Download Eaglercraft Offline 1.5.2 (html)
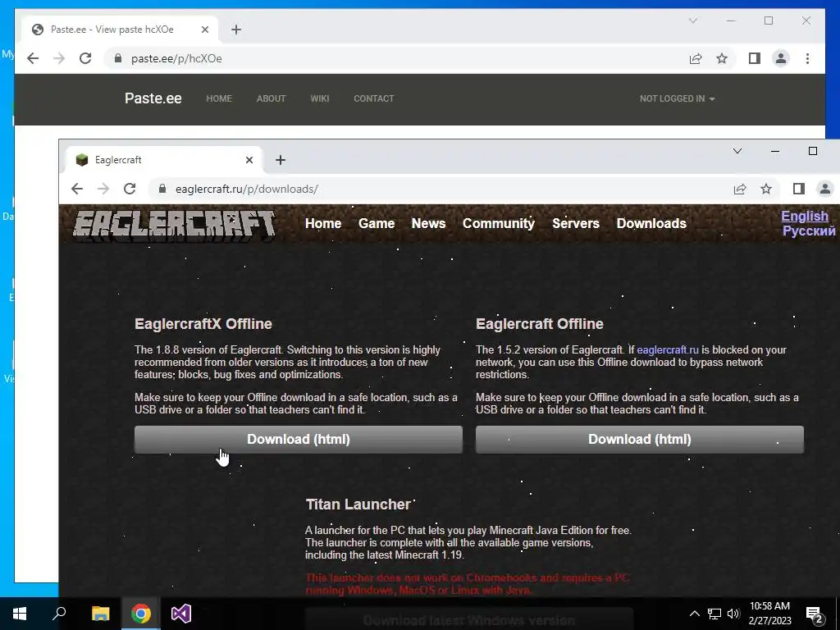840x630 pixels. (x=640, y=440)
